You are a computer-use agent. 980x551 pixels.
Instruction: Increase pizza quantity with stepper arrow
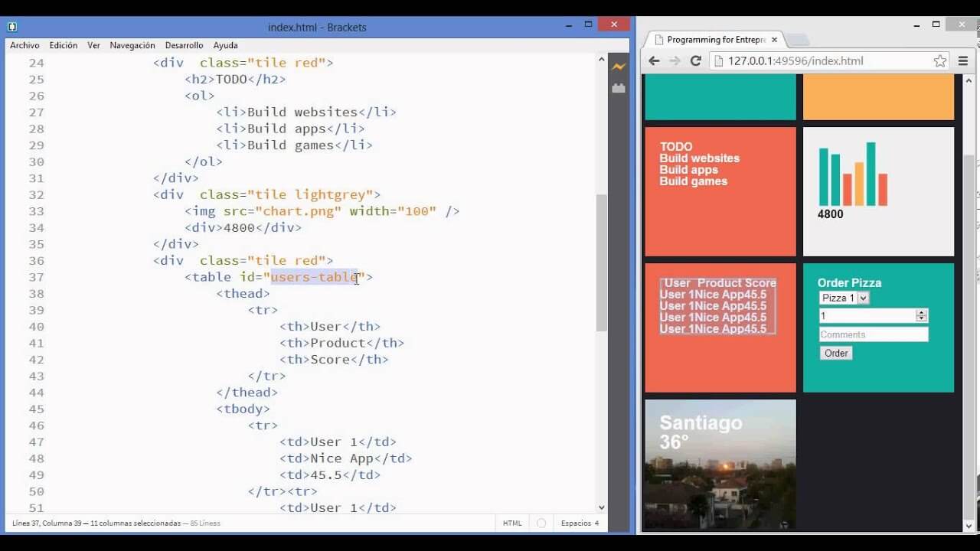[922, 312]
